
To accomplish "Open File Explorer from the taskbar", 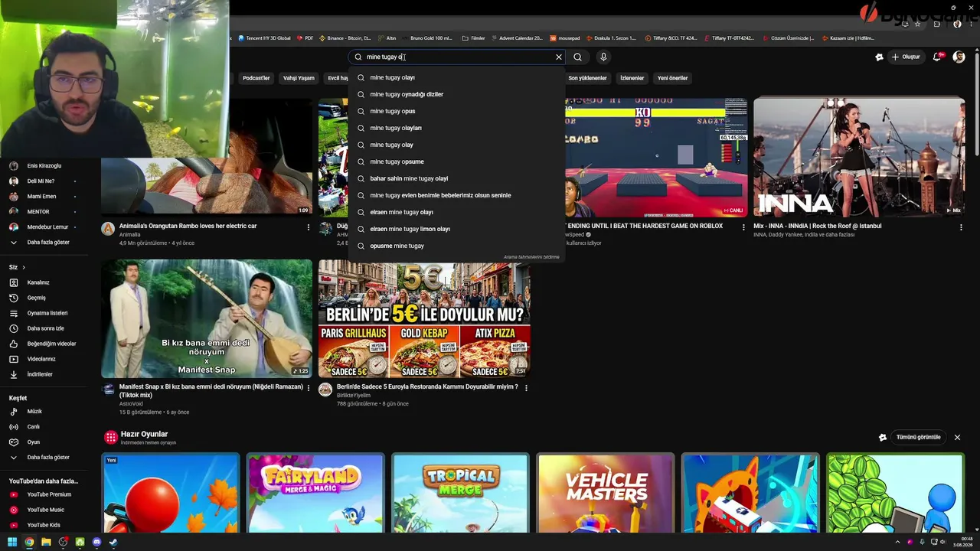I will tap(46, 543).
